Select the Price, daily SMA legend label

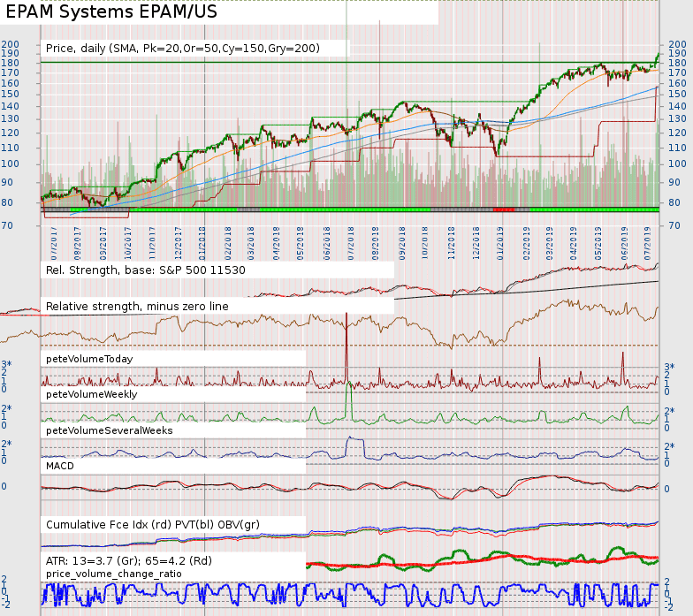(182, 48)
